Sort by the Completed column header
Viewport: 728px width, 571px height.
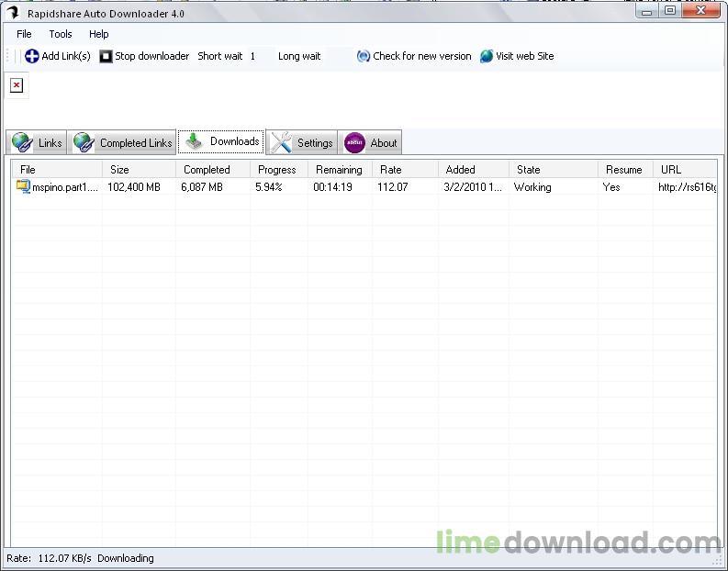pos(213,170)
